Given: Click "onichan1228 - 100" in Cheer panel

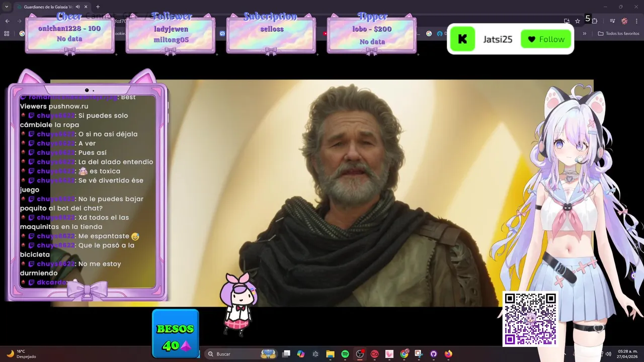Looking at the screenshot, I should pos(69,29).
